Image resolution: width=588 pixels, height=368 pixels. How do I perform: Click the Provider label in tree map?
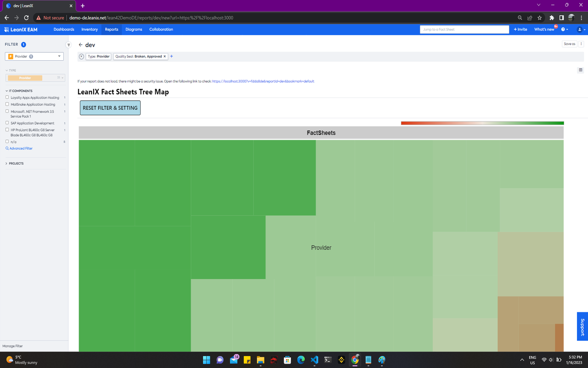click(321, 247)
